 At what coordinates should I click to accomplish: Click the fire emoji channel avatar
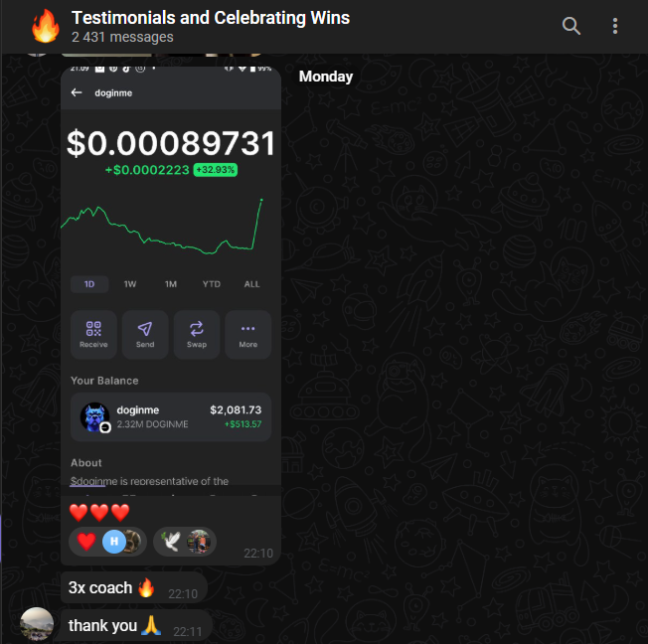click(x=45, y=26)
